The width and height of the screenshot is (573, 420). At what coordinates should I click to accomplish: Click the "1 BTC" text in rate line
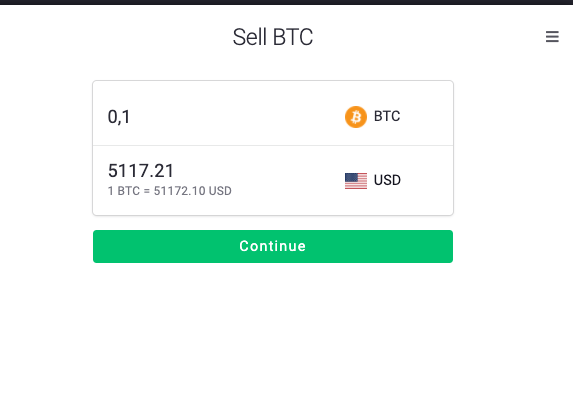point(124,191)
